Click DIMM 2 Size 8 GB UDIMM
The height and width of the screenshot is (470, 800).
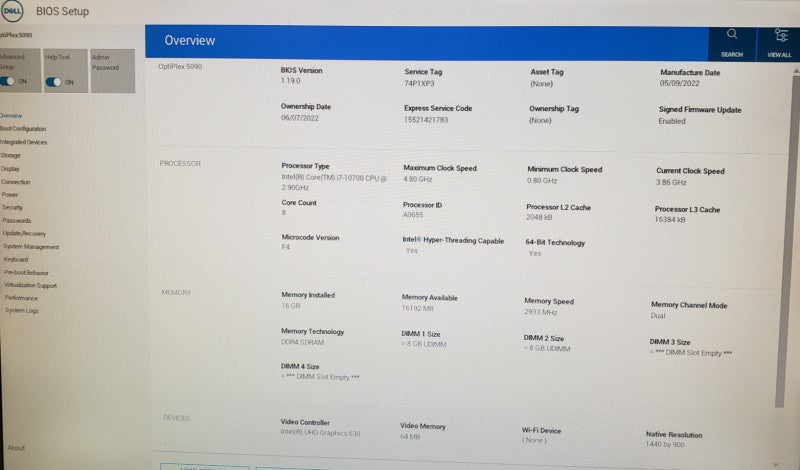(x=547, y=349)
